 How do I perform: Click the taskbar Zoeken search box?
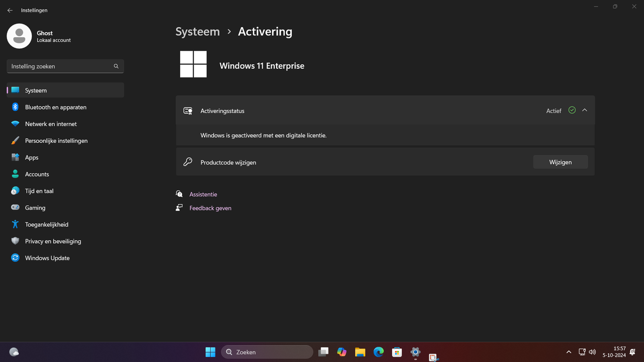point(267,352)
